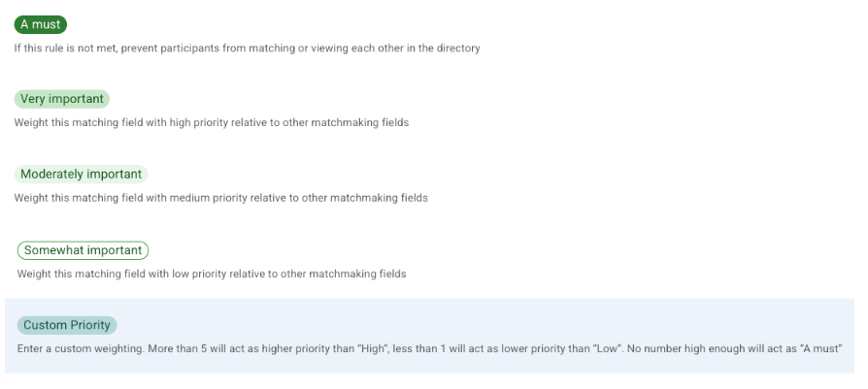Select the 'A must' priority badge
Screen dimensions: 868x389
click(40, 24)
